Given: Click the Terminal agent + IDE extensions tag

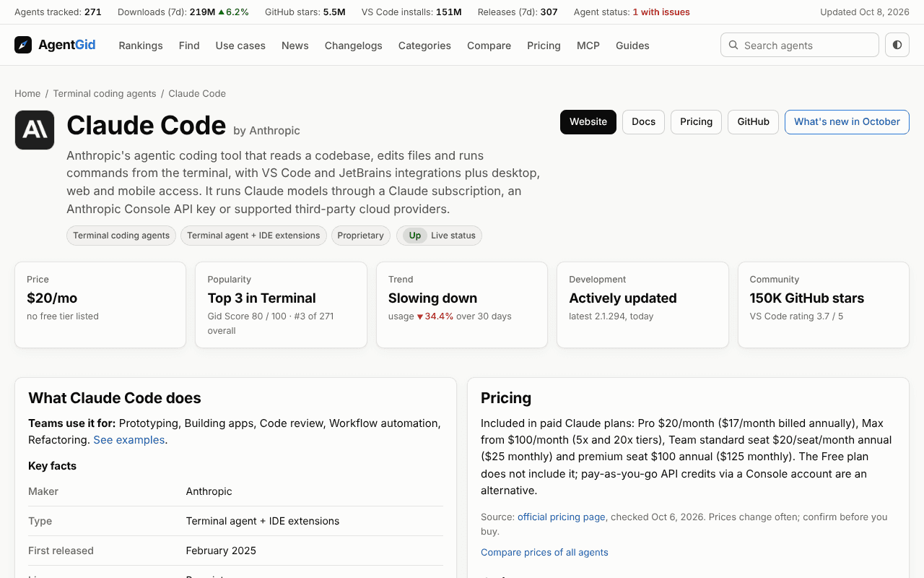Looking at the screenshot, I should [253, 236].
